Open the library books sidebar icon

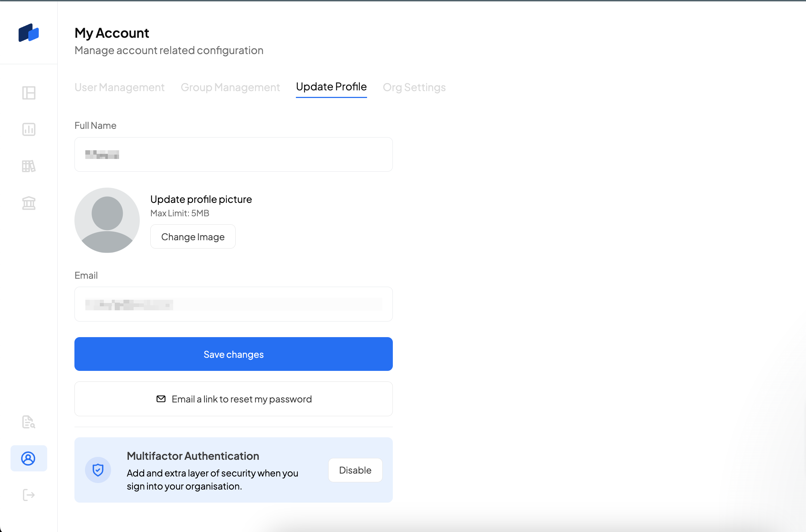click(x=29, y=166)
